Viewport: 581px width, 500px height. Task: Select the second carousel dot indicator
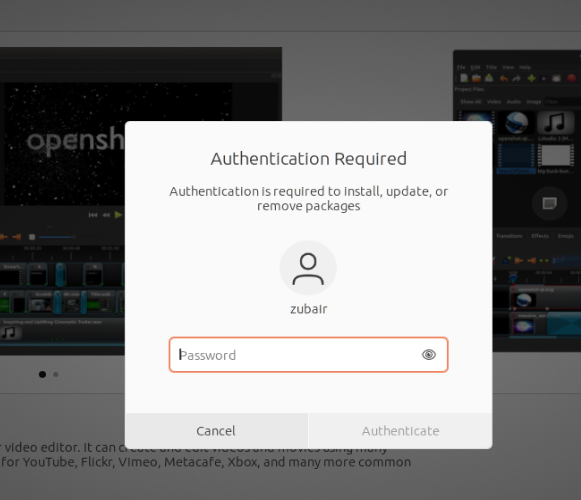pyautogui.click(x=56, y=374)
